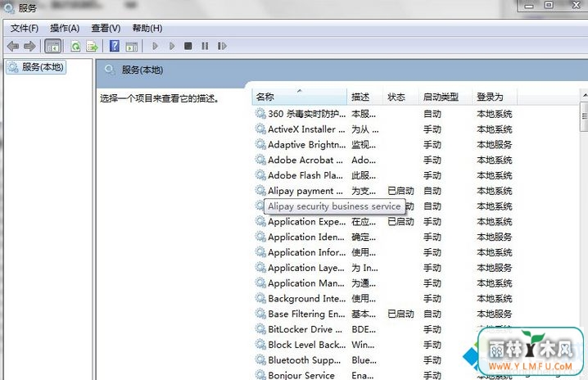This screenshot has width=588, height=380.
Task: Sort by the 登录为 column header
Action: point(495,97)
